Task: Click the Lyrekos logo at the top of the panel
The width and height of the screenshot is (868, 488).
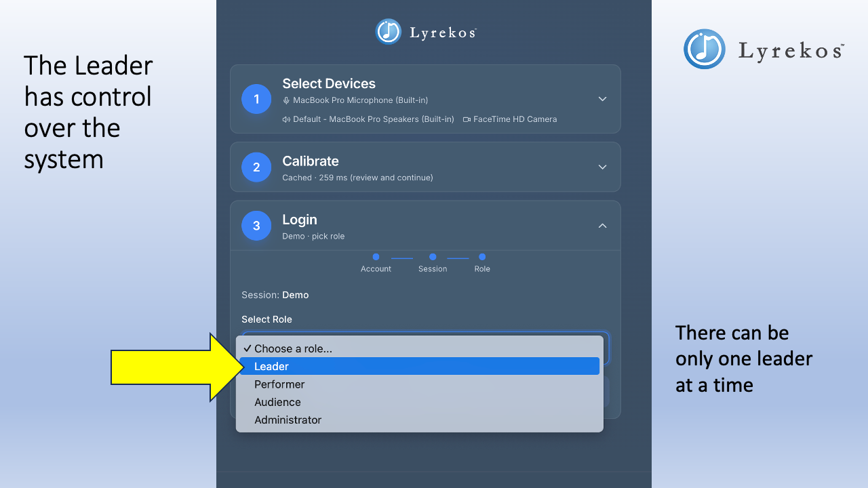Action: pyautogui.click(x=425, y=31)
